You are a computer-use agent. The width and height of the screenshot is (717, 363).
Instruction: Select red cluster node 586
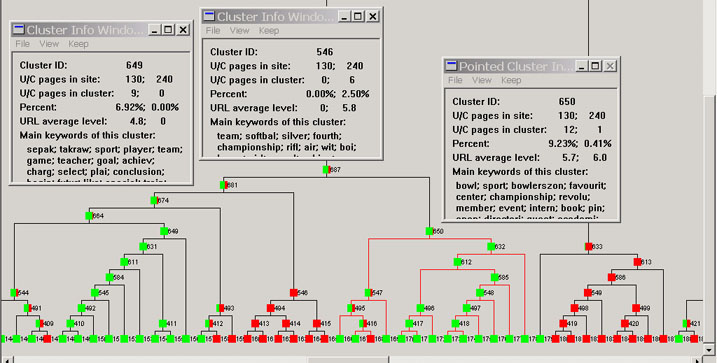(x=611, y=278)
